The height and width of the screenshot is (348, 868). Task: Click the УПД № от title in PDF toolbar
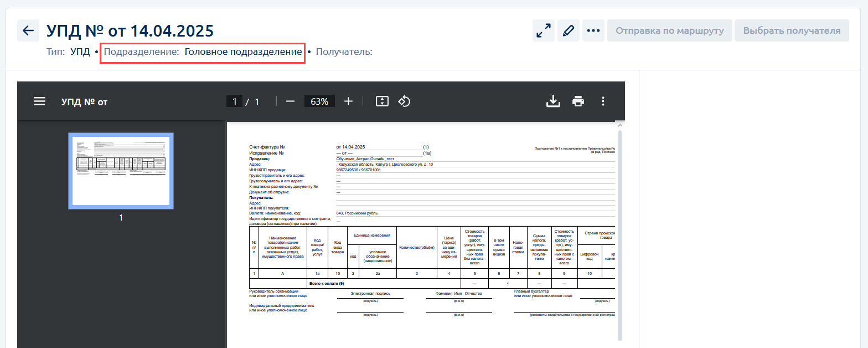(x=84, y=102)
